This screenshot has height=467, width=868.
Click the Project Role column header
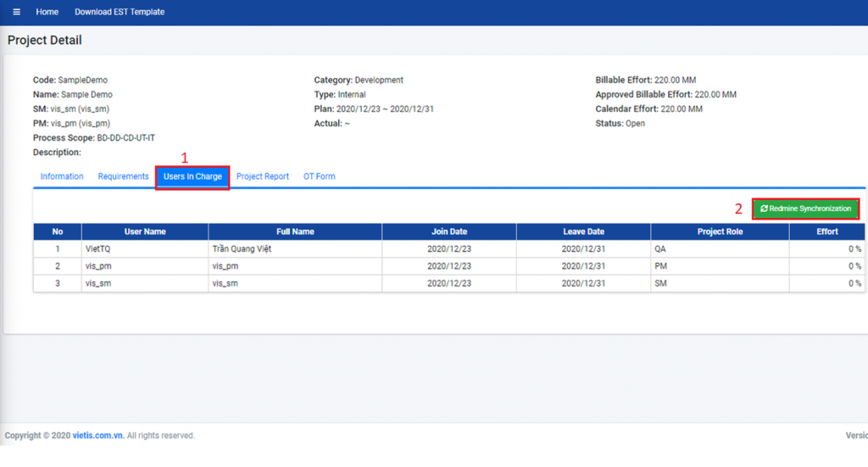point(720,232)
